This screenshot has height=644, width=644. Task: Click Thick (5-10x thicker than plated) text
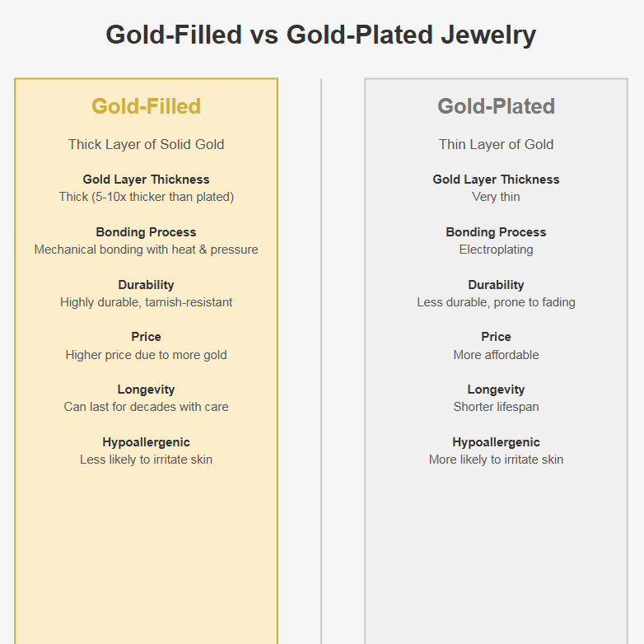coord(146,197)
